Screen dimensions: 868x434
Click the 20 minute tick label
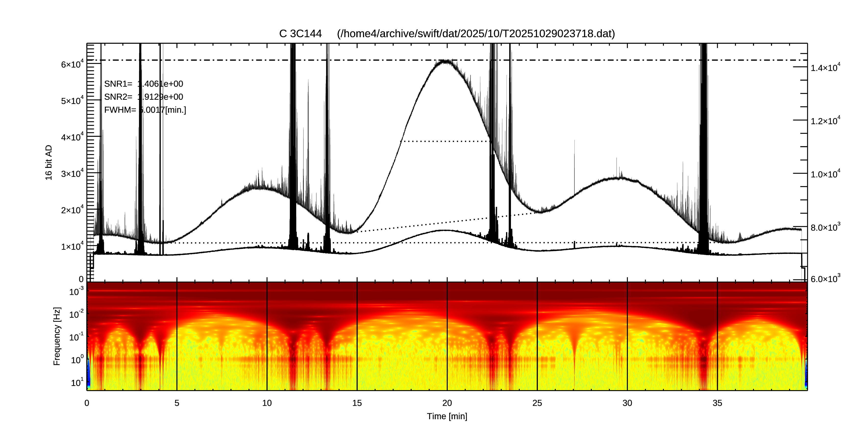[447, 403]
